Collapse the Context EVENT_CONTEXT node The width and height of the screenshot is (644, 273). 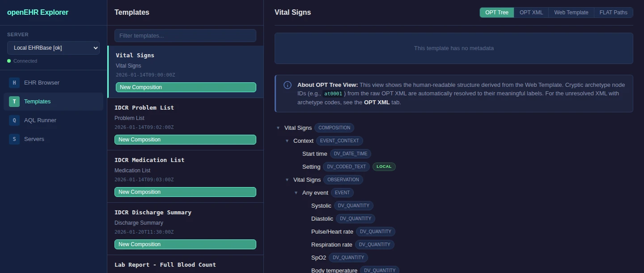[287, 141]
